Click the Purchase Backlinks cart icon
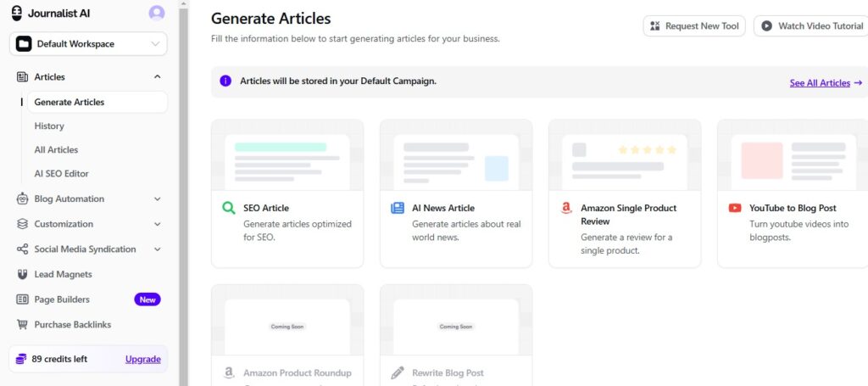Viewport: 868px width, 386px height. pos(22,324)
